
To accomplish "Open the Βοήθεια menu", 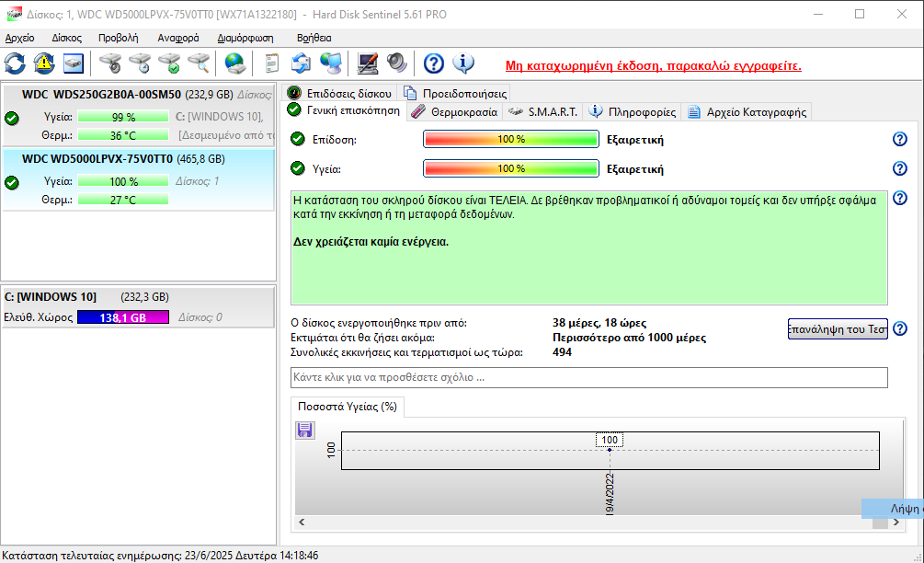I will [x=314, y=38].
